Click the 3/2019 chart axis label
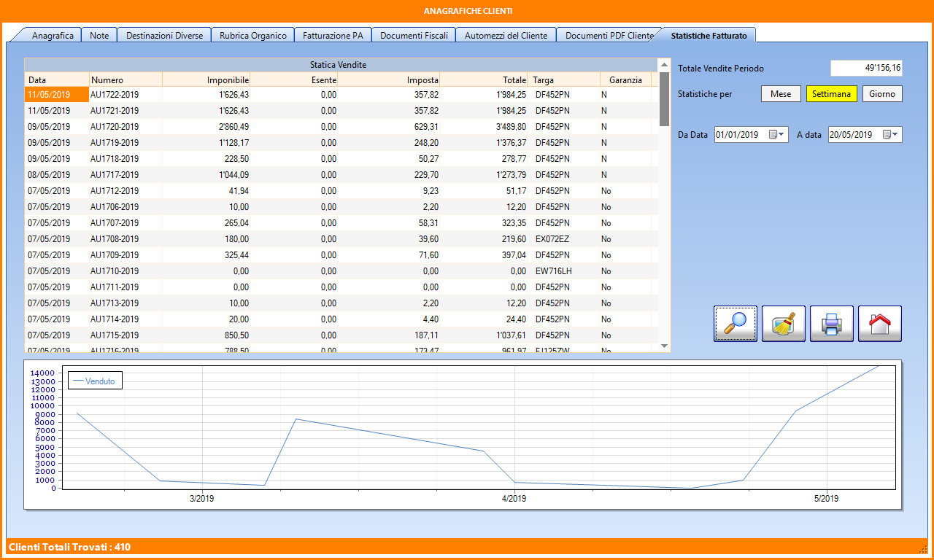The image size is (934, 560). pyautogui.click(x=202, y=499)
